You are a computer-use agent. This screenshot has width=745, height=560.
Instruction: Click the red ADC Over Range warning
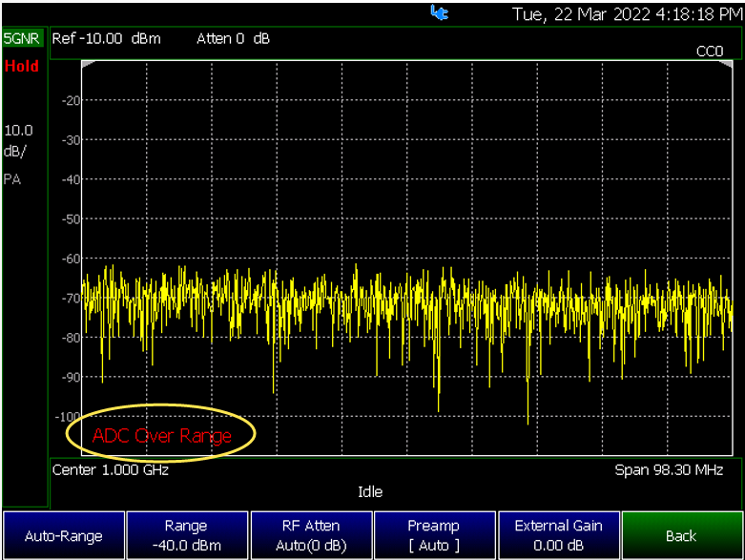click(x=161, y=436)
